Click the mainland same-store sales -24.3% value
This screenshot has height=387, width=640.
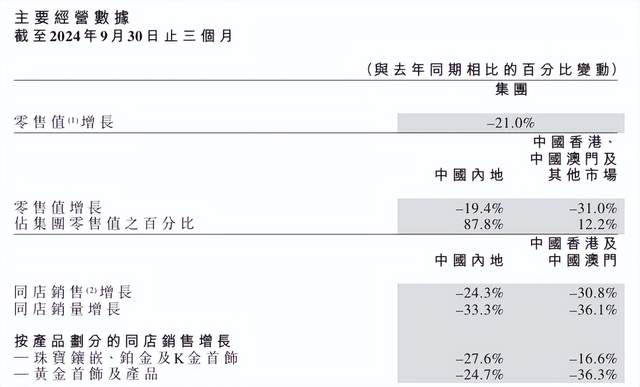click(x=479, y=293)
